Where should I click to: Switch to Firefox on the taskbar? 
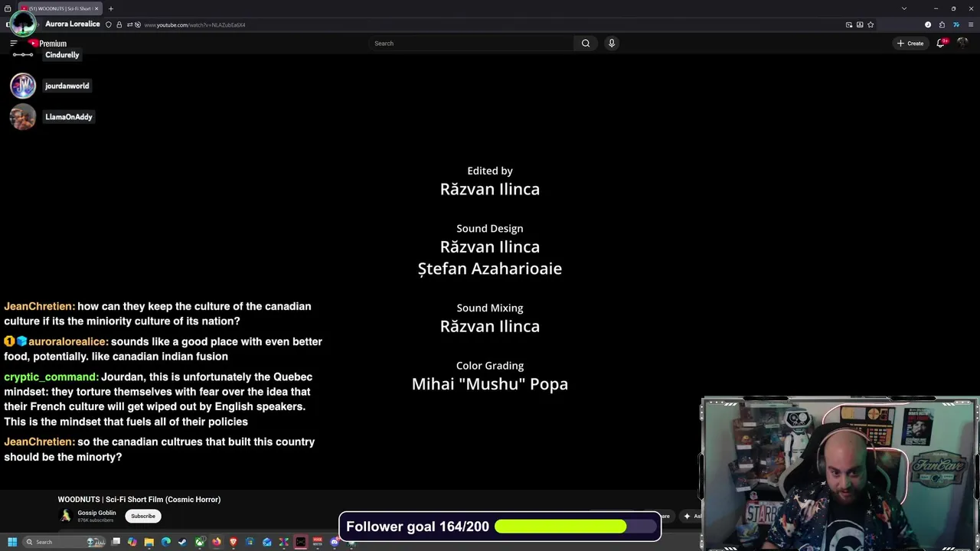pos(217,542)
